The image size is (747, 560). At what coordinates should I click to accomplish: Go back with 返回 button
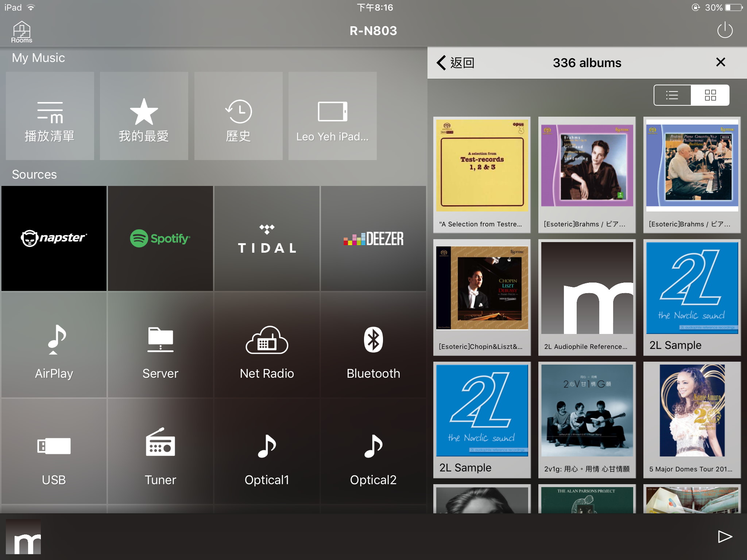456,63
